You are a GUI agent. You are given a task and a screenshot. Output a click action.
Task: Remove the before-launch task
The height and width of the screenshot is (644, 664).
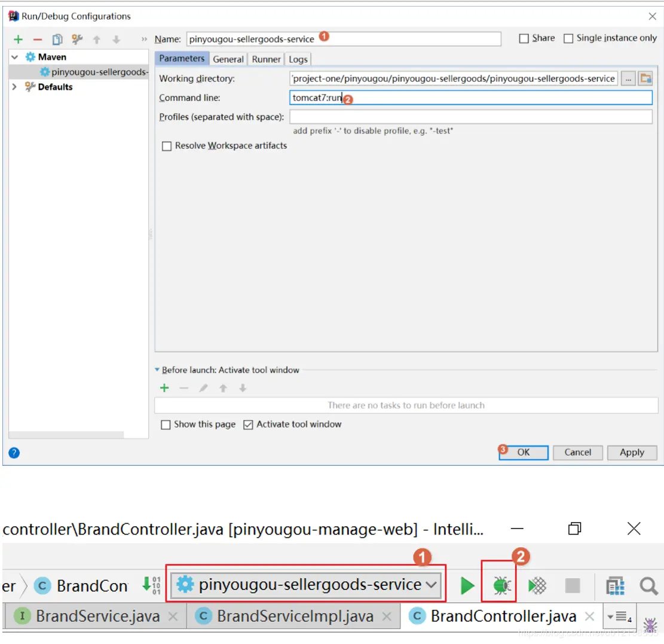click(184, 387)
